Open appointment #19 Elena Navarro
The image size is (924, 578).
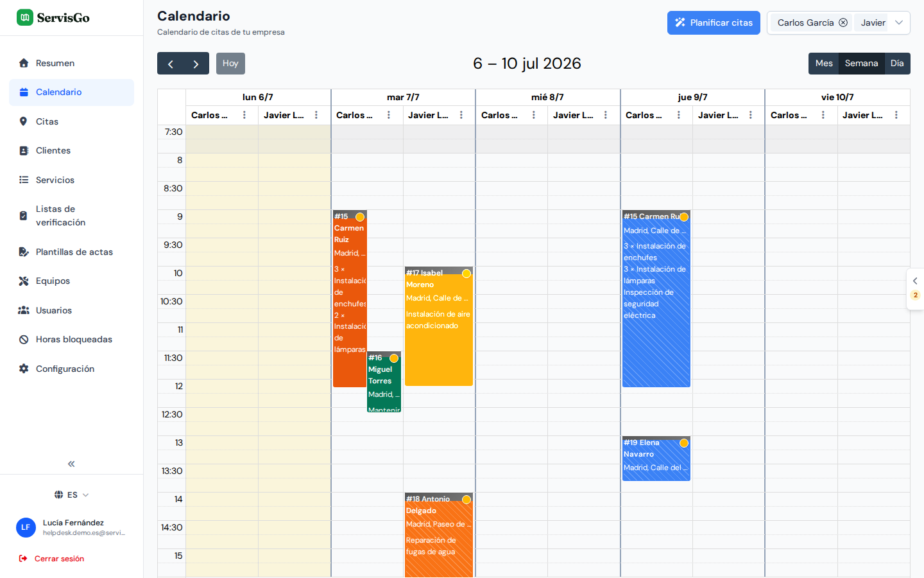(656, 459)
